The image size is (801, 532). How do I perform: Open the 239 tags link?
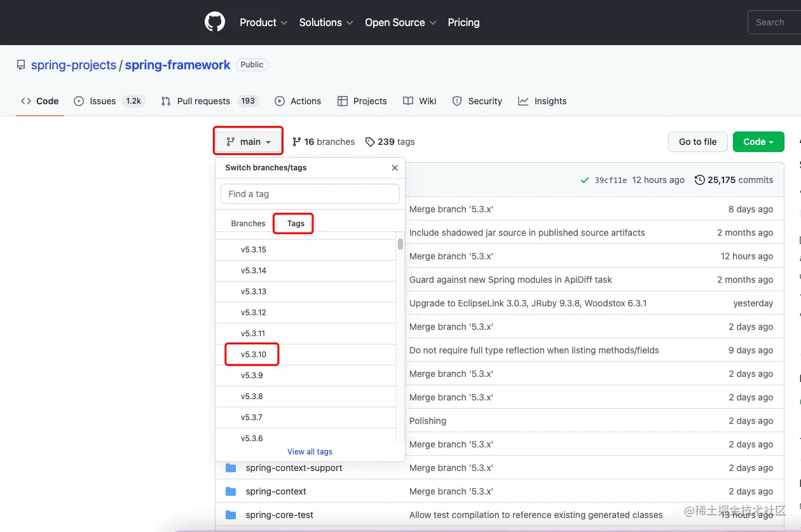[390, 142]
